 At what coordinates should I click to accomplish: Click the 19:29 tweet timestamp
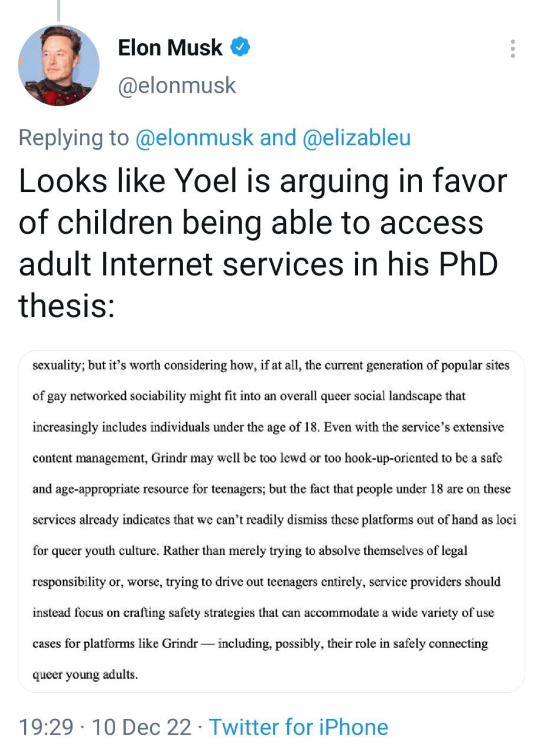coord(46,727)
